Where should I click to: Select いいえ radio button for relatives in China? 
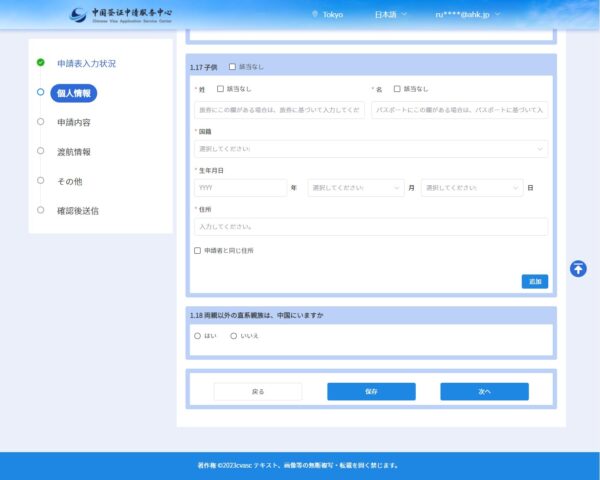click(x=234, y=336)
